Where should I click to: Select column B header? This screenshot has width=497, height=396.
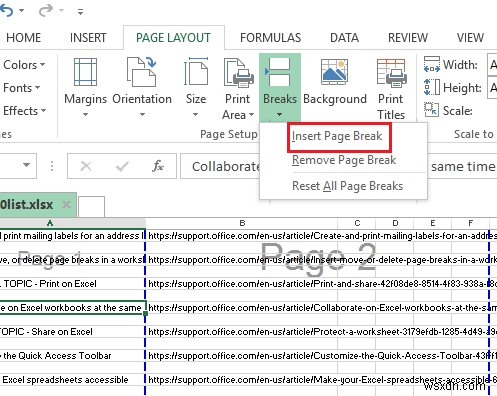click(x=242, y=223)
